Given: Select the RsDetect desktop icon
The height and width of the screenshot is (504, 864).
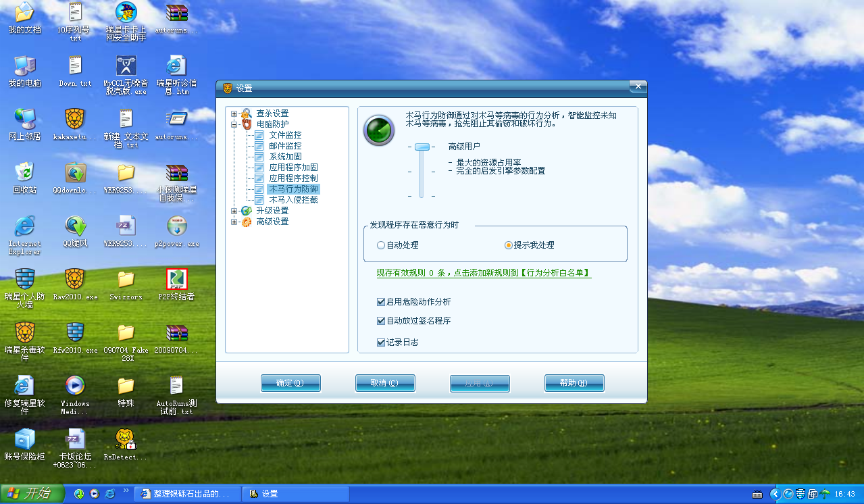Looking at the screenshot, I should 126,445.
